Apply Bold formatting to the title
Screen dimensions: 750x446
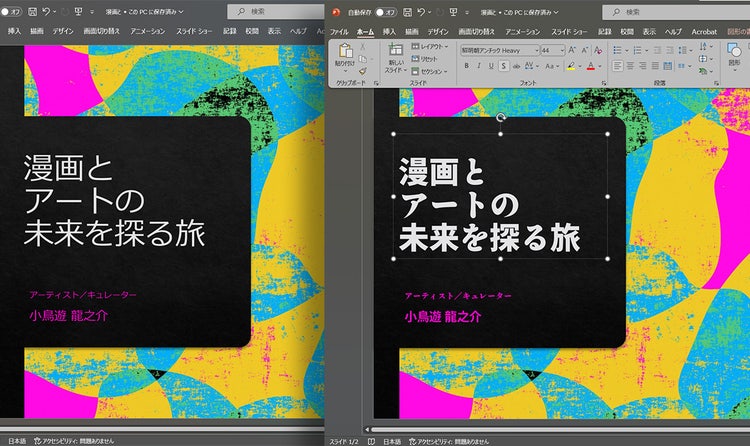(x=466, y=66)
